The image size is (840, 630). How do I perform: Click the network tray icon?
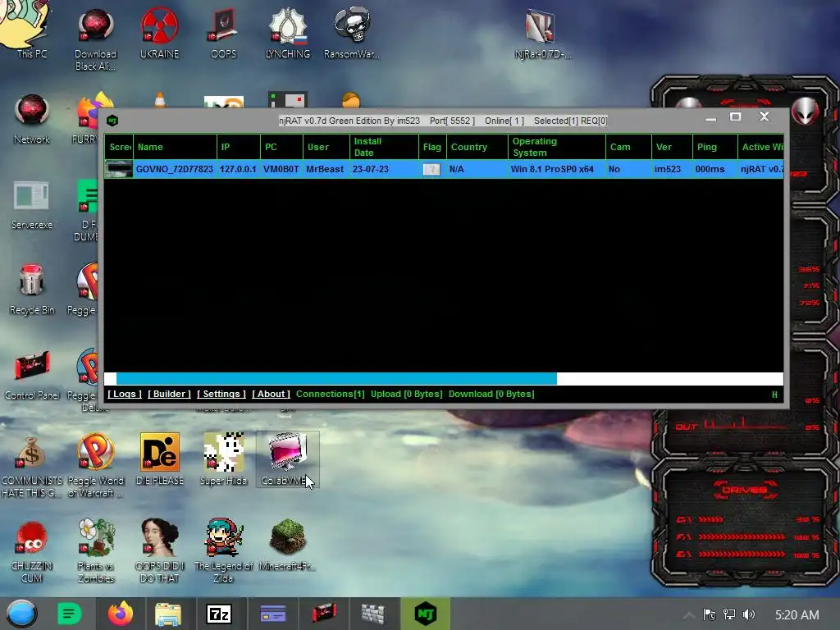click(729, 614)
